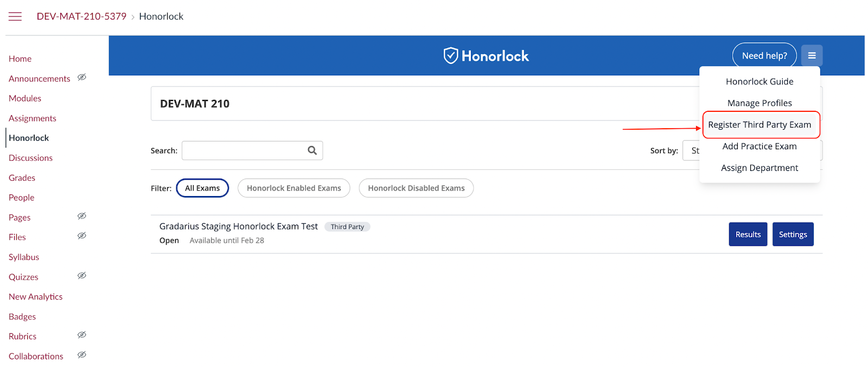
Task: Open Results for Gradarius exam
Action: coord(748,234)
